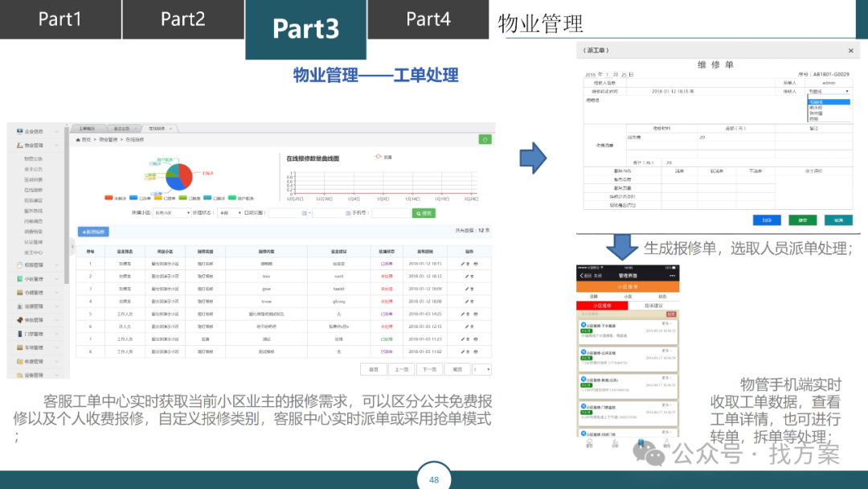Close the 在线报修 tab with its x
The image size is (868, 489).
pyautogui.click(x=171, y=129)
